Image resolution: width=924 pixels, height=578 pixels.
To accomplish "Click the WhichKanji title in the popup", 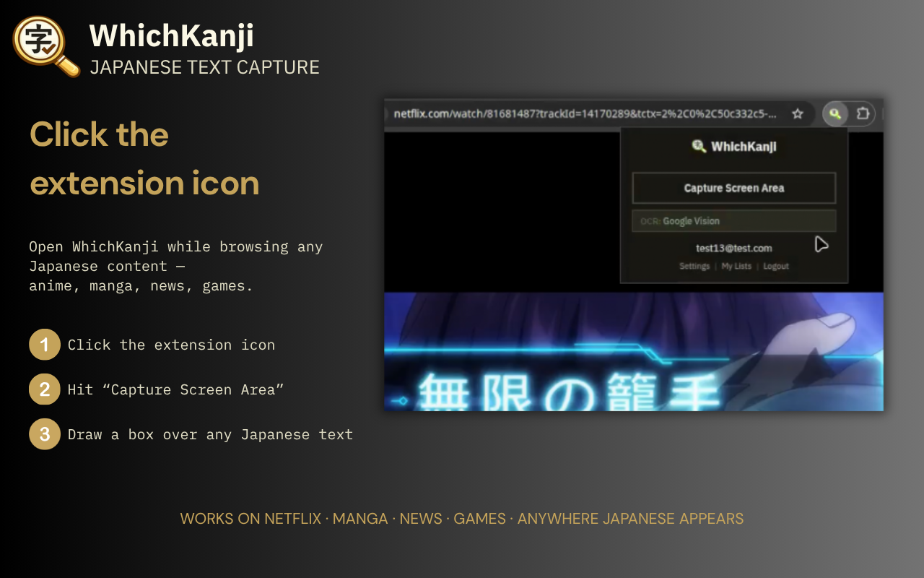I will pos(744,147).
